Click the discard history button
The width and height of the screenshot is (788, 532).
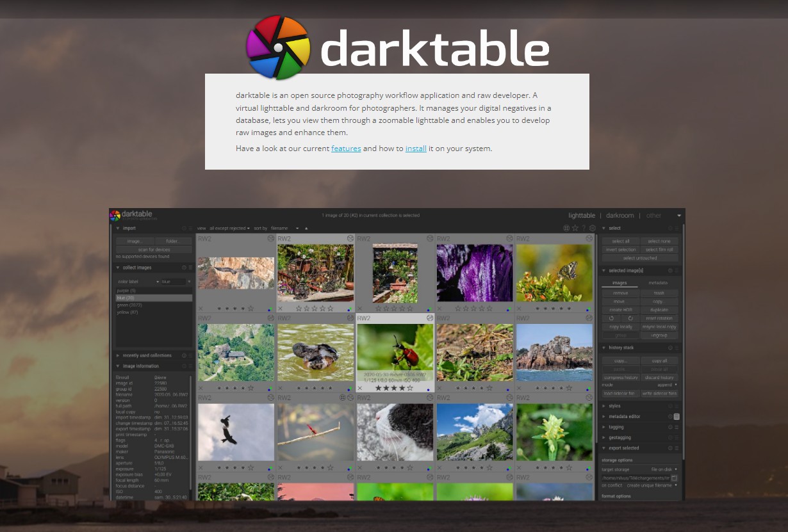pos(659,378)
